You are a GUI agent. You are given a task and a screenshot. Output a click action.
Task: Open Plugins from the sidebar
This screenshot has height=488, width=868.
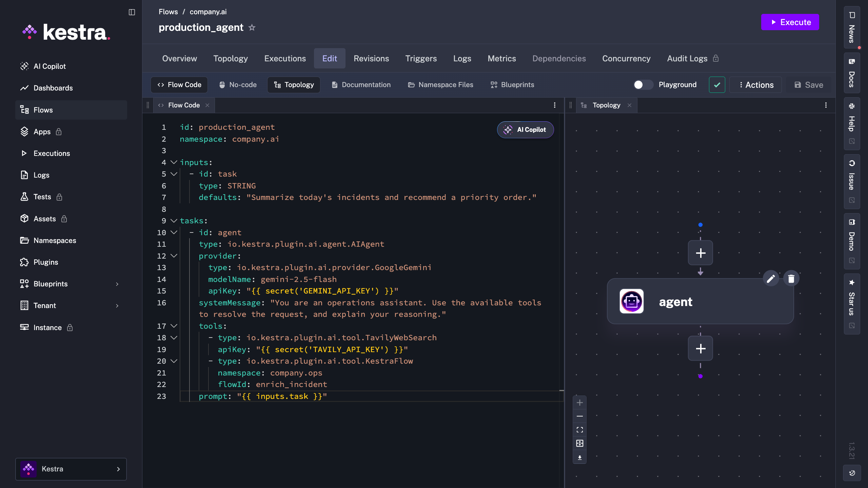click(x=71, y=262)
